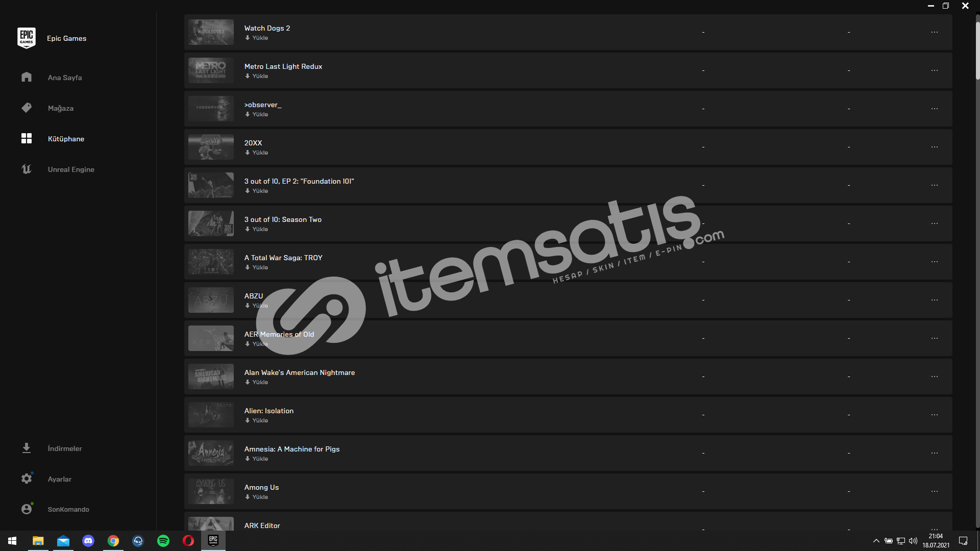Click Yükle under Metro Last Light Redux
The width and height of the screenshot is (980, 551).
256,76
